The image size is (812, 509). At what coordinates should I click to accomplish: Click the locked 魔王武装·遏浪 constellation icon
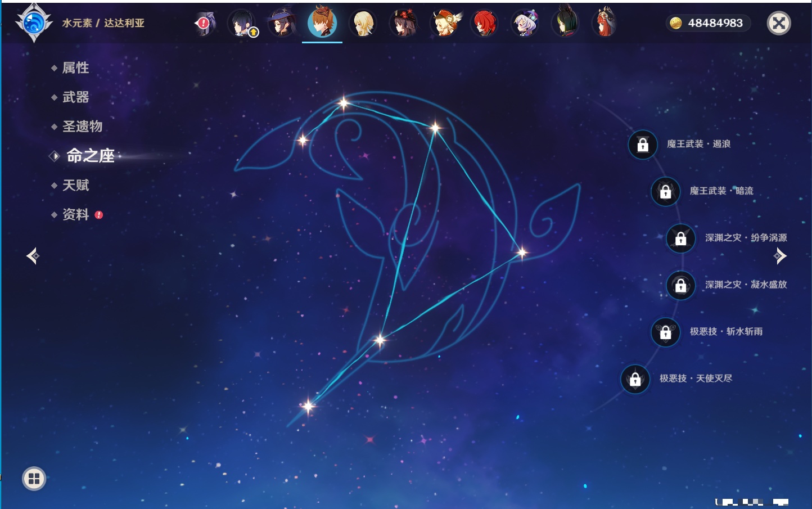tap(643, 145)
